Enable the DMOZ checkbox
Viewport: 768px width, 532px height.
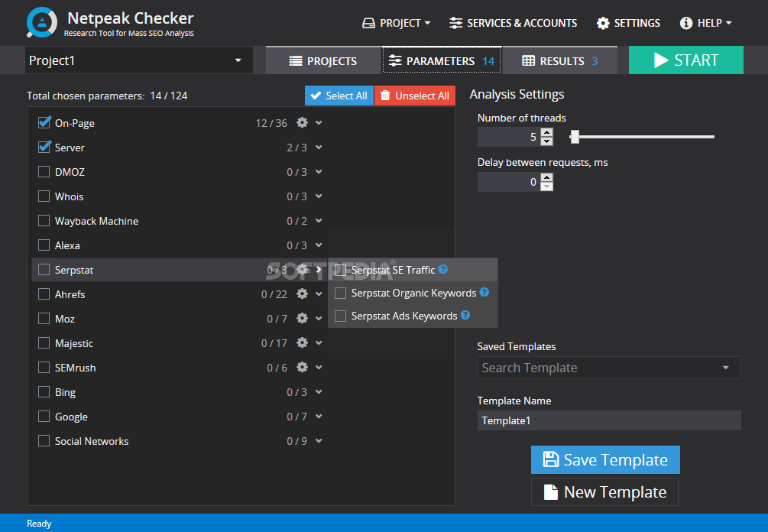click(44, 171)
